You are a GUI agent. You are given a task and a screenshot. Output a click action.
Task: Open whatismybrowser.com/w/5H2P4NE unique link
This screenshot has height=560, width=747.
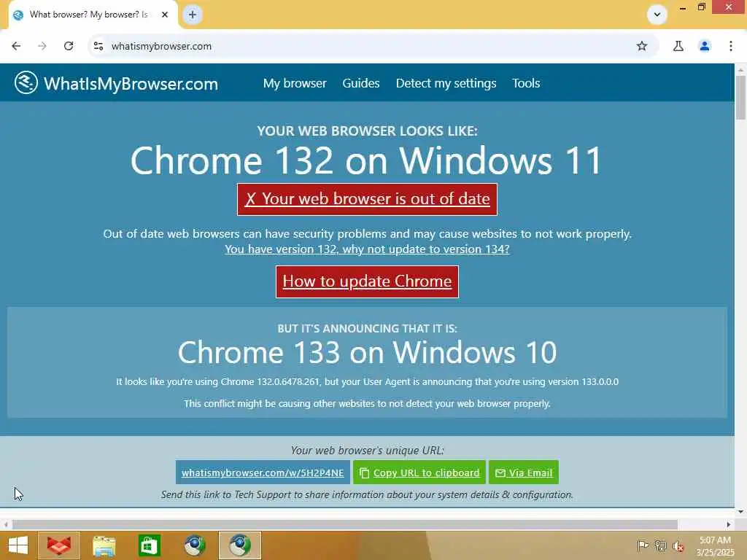click(x=263, y=472)
